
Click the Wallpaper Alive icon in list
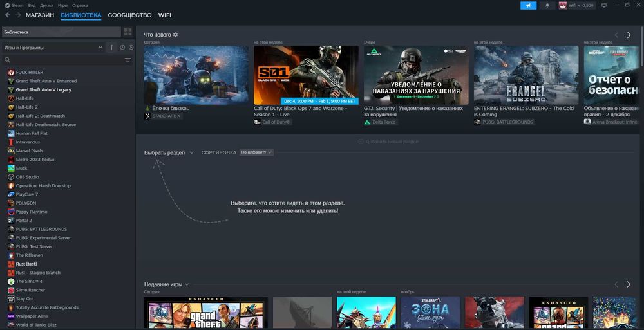[11, 316]
